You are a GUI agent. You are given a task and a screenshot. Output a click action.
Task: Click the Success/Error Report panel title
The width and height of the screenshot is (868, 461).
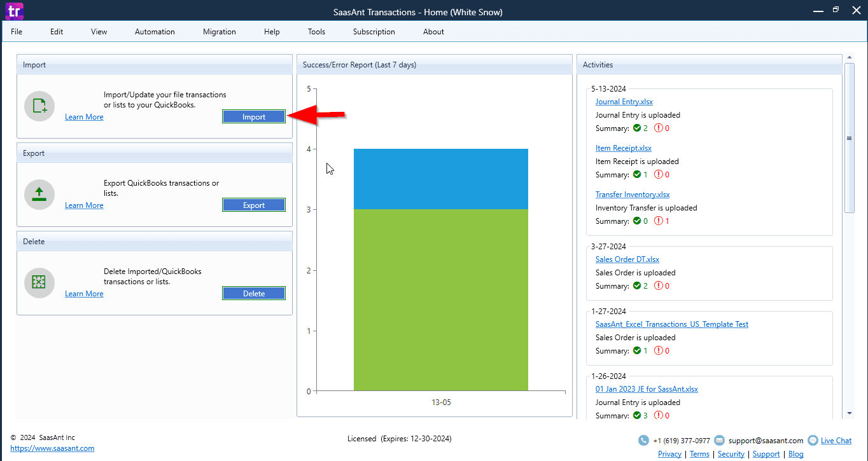tap(360, 65)
